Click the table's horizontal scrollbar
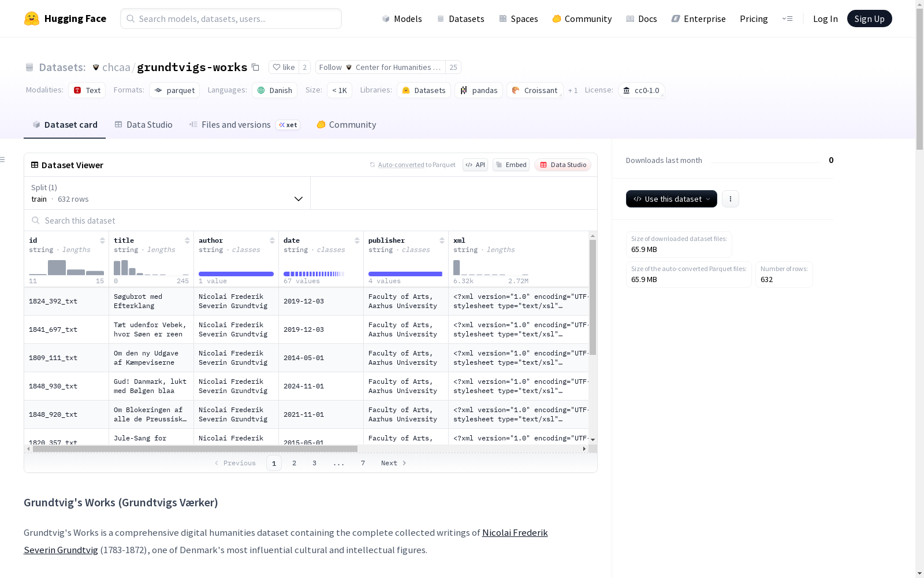The image size is (924, 578). (x=195, y=449)
